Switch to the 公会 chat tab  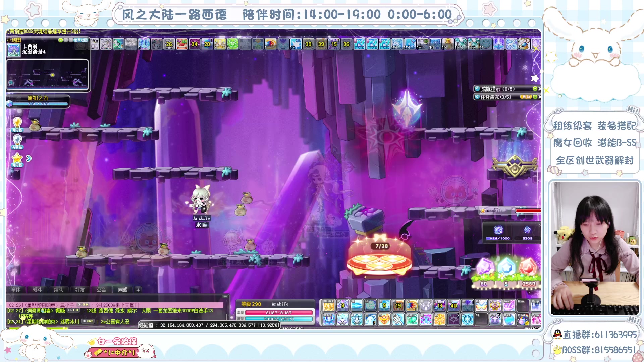coord(101,290)
